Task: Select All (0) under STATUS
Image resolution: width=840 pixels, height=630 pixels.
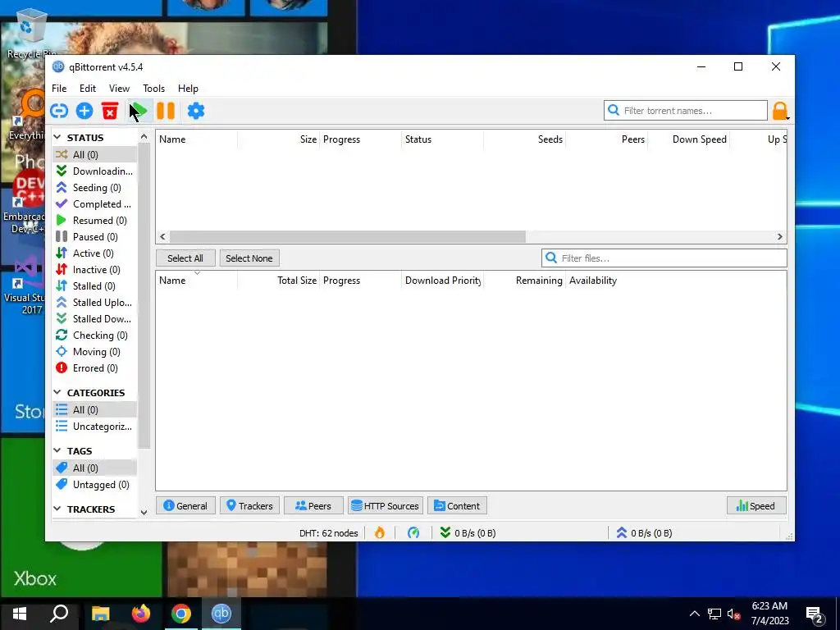Action: point(95,155)
